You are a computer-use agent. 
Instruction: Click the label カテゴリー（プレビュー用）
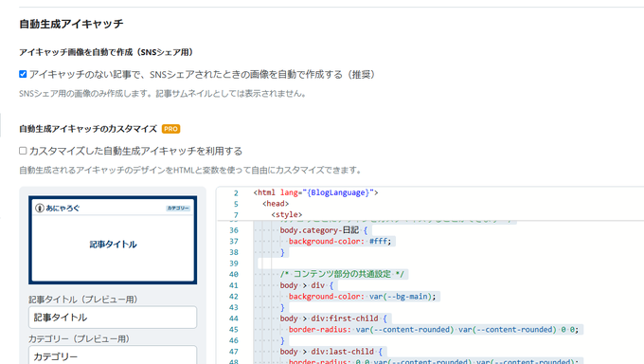(x=79, y=339)
